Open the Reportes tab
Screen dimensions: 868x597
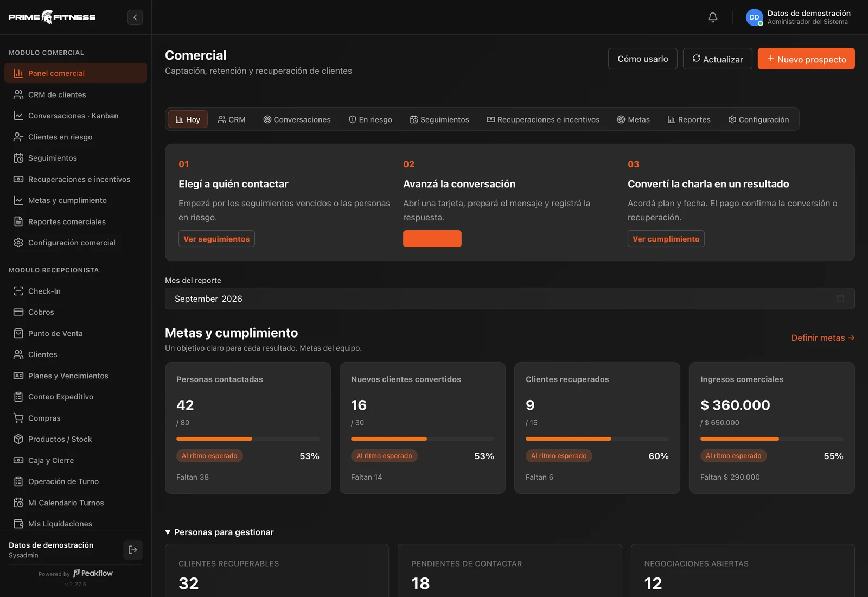click(689, 119)
